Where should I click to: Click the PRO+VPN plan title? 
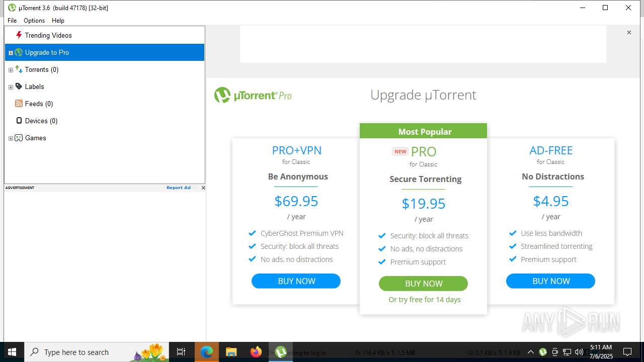pos(296,150)
